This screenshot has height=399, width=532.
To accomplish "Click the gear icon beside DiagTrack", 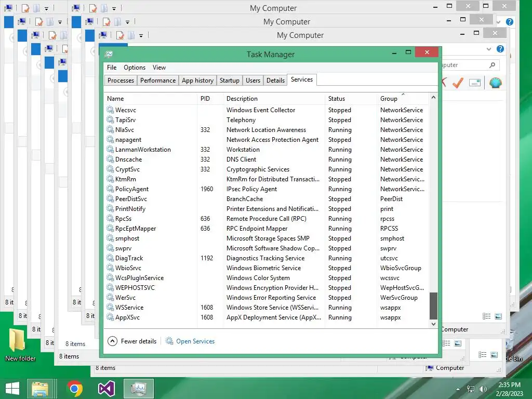I will tap(110, 258).
